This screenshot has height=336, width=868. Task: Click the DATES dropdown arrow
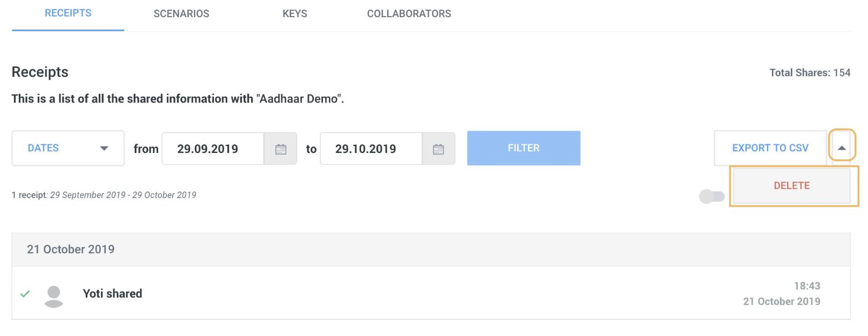pyautogui.click(x=104, y=149)
